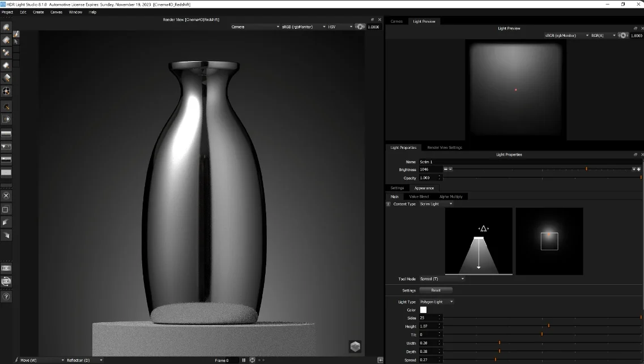
Task: Click the Spread slider handle
Action: point(496,359)
